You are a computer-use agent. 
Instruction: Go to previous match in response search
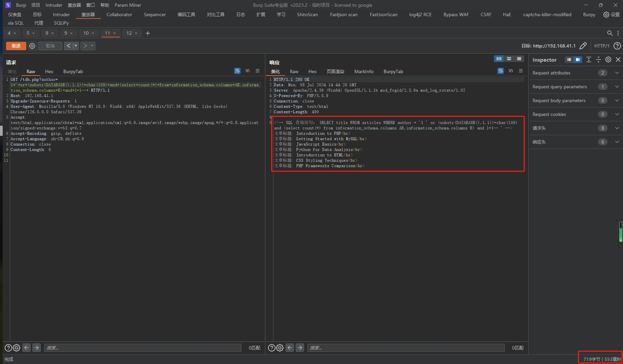(290, 347)
